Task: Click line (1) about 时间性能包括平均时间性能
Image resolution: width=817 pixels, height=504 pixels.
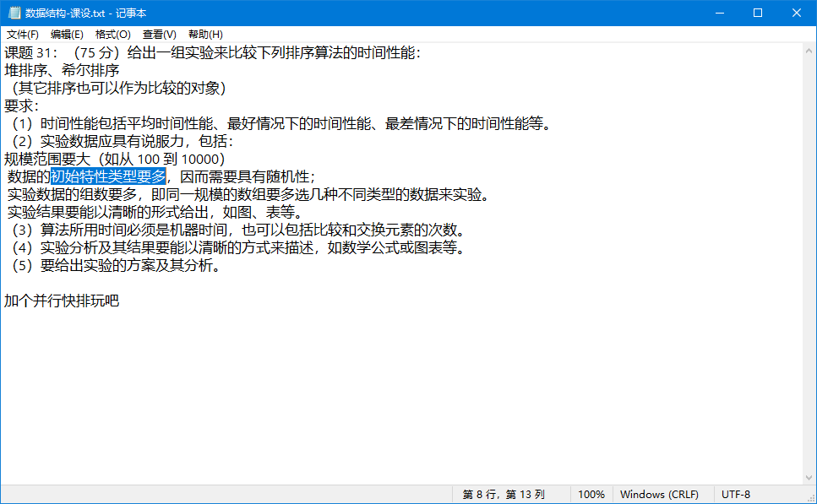Action: tap(281, 124)
